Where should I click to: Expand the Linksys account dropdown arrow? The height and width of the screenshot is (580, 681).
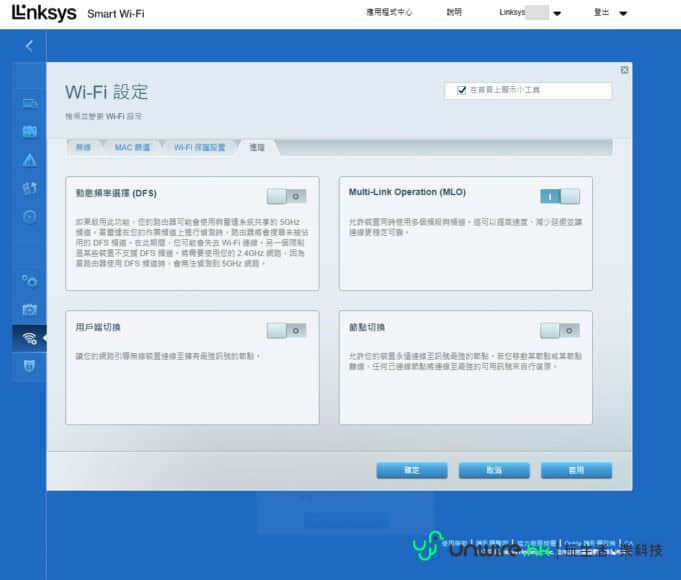(x=557, y=14)
